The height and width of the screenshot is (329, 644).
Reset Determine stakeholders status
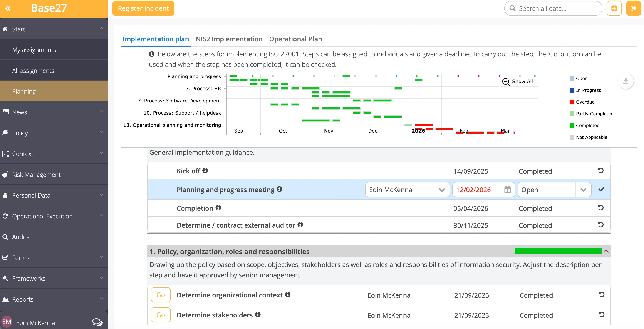[x=601, y=315]
